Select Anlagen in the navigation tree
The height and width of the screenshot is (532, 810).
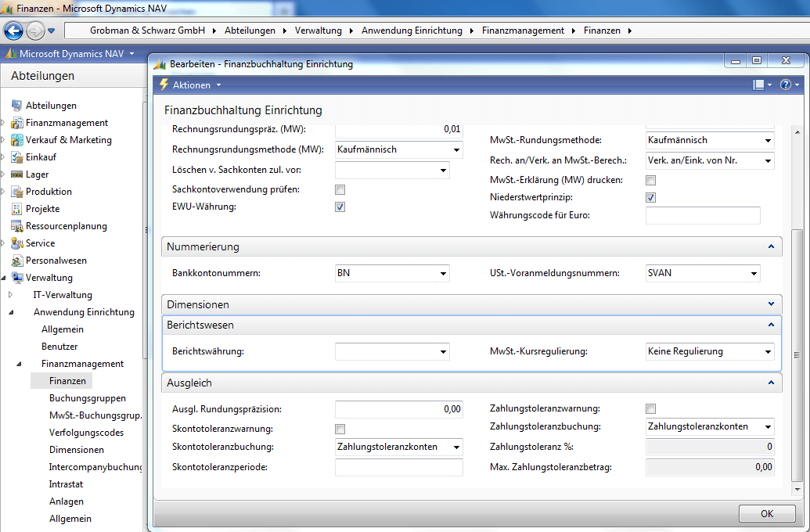pyautogui.click(x=66, y=501)
